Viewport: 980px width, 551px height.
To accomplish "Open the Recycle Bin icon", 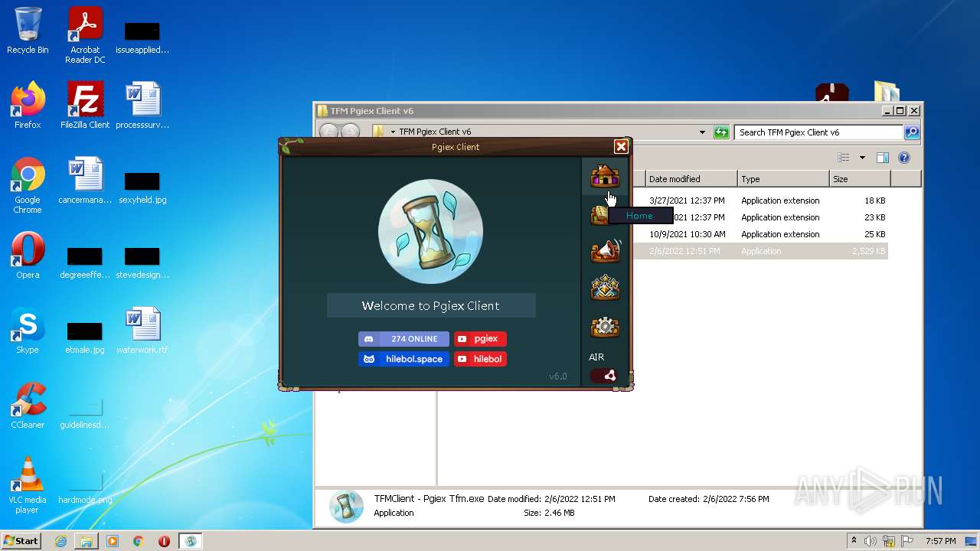I will pyautogui.click(x=28, y=31).
